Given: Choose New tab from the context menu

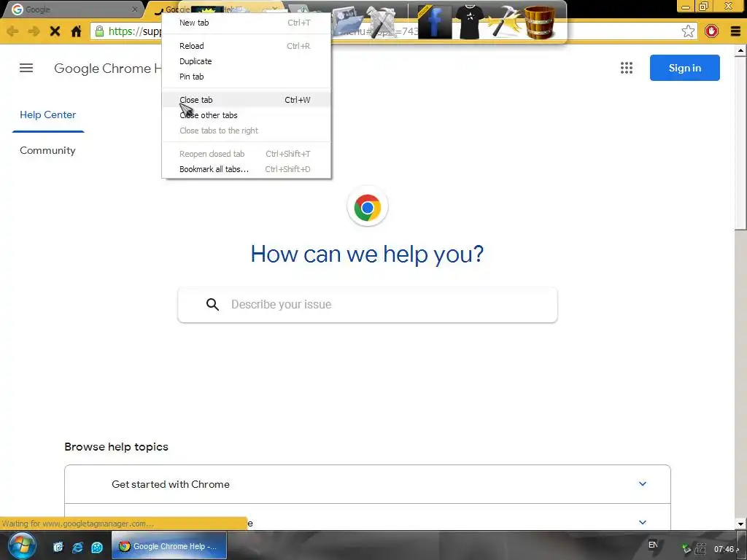Looking at the screenshot, I should [x=247, y=23].
